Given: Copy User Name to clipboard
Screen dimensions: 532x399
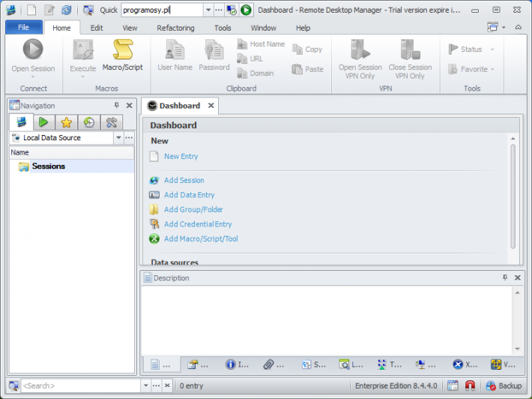Looking at the screenshot, I should (x=175, y=55).
